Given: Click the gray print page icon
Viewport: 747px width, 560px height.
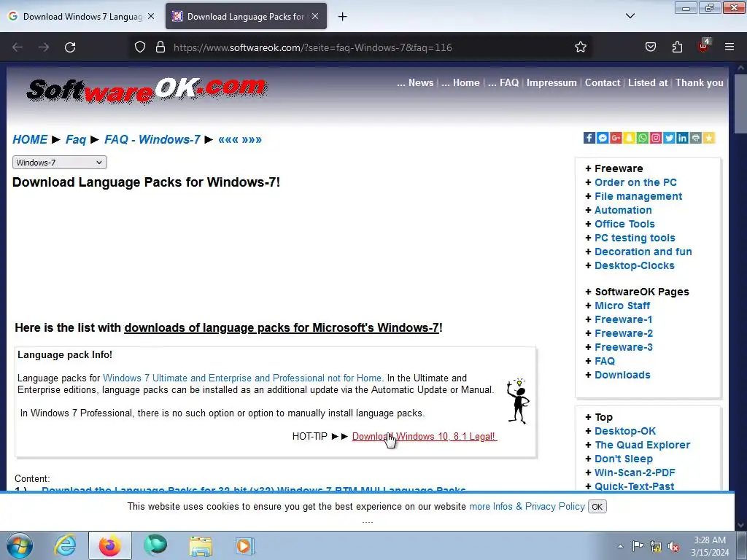Looking at the screenshot, I should [x=695, y=138].
